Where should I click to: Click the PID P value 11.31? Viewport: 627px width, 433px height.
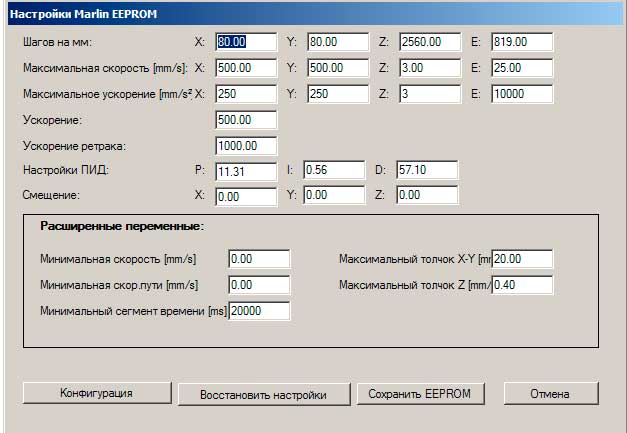coord(245,171)
